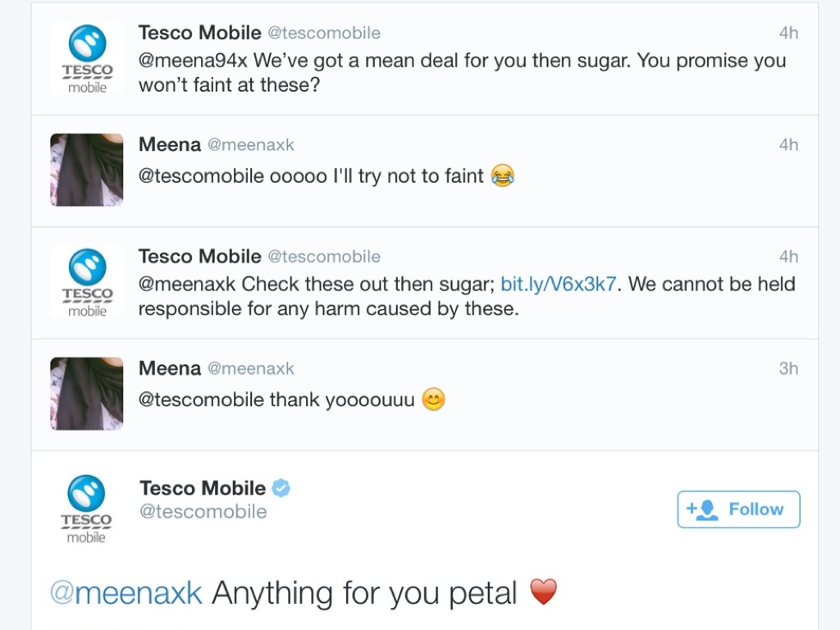Follow the Tesco Mobile account
Screen dimensions: 840x630
(x=738, y=509)
